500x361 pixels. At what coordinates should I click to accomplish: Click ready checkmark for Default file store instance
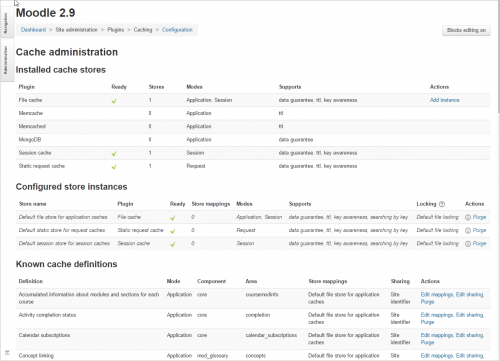[x=173, y=218]
